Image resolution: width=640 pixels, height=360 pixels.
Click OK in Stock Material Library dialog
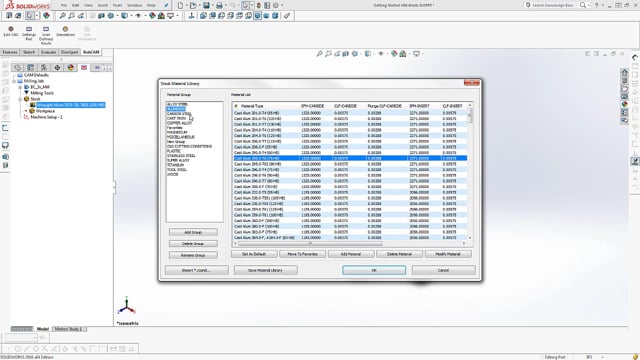(x=374, y=270)
